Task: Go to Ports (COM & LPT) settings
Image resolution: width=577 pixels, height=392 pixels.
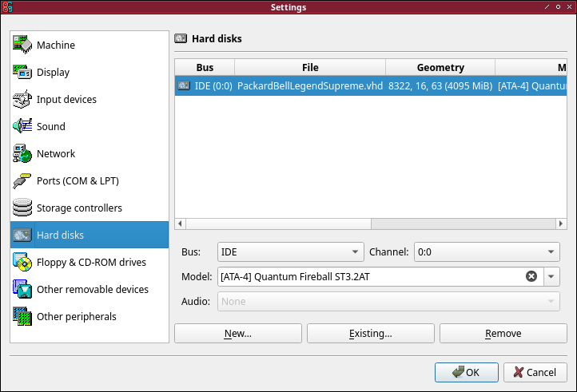Action: pos(90,180)
